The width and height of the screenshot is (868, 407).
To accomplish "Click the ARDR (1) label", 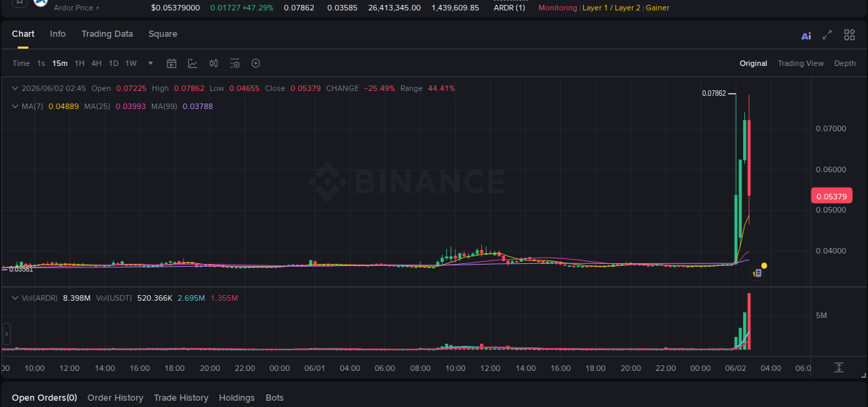I will click(x=509, y=8).
